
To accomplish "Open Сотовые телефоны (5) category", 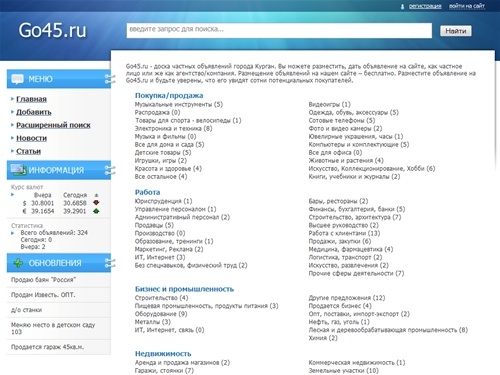I will 342,120.
